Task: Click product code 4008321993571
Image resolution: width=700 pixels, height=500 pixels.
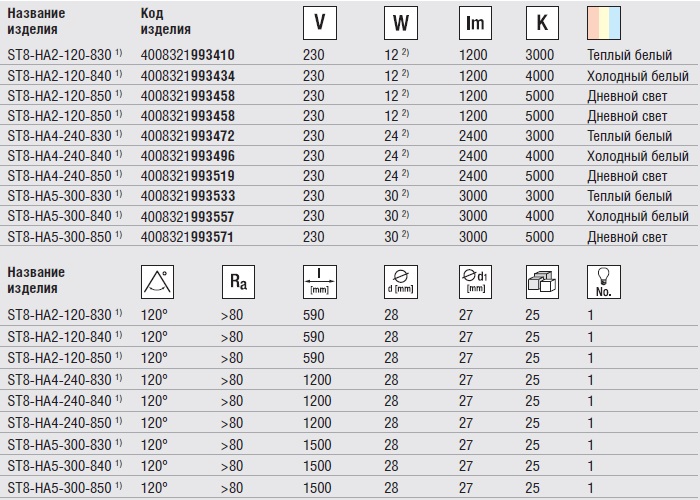Action: click(189, 236)
